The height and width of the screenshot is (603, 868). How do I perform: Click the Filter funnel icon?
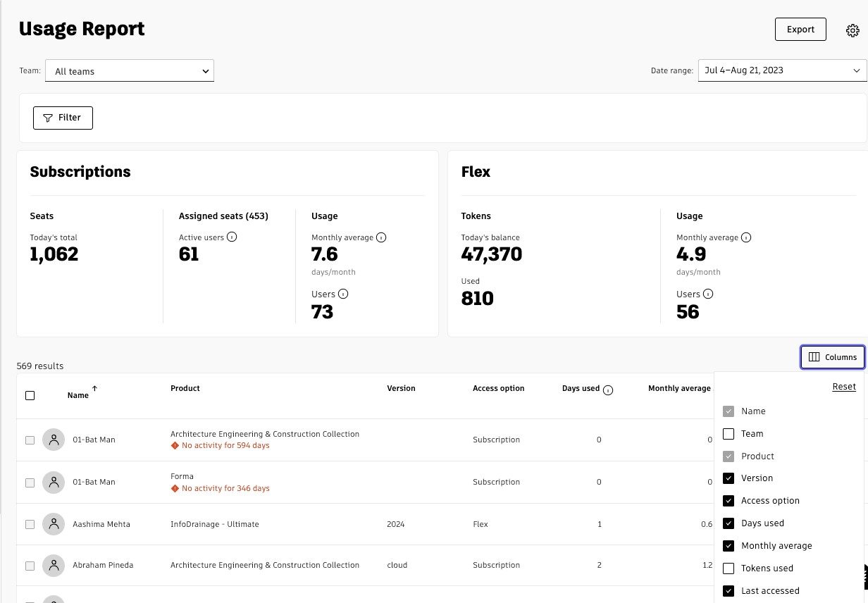click(x=49, y=118)
